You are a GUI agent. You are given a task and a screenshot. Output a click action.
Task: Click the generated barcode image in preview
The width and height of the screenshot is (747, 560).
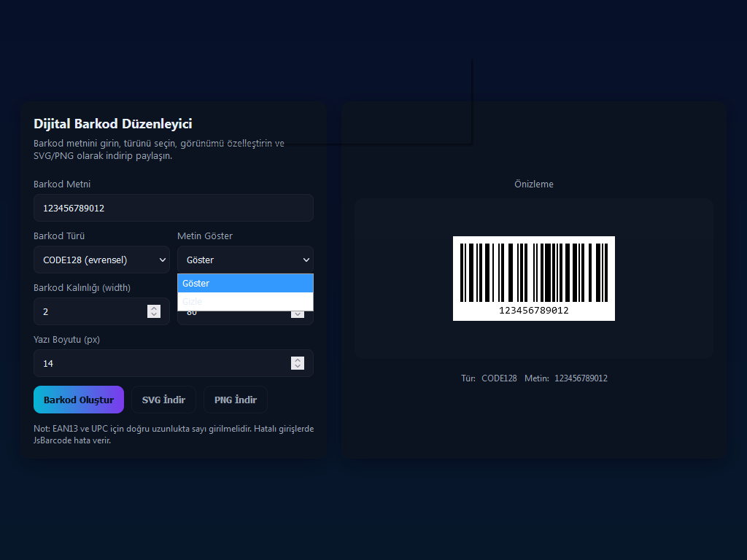point(533,273)
